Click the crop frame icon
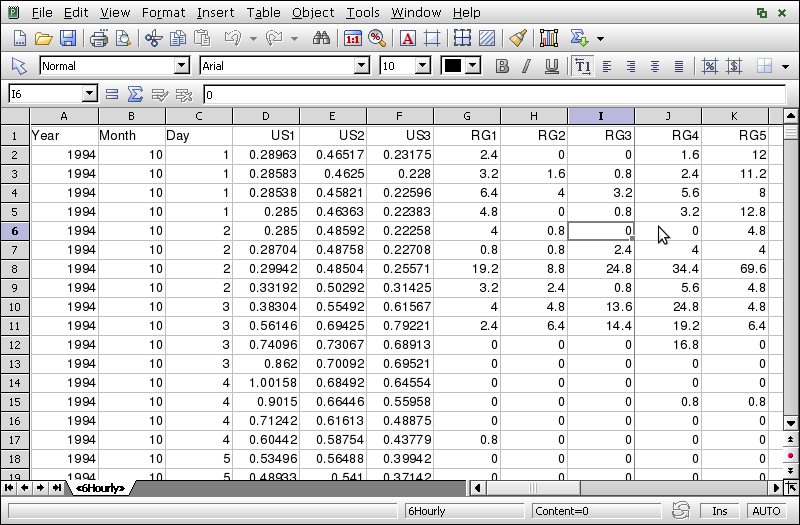Viewport: 800px width, 525px height. coord(432,38)
